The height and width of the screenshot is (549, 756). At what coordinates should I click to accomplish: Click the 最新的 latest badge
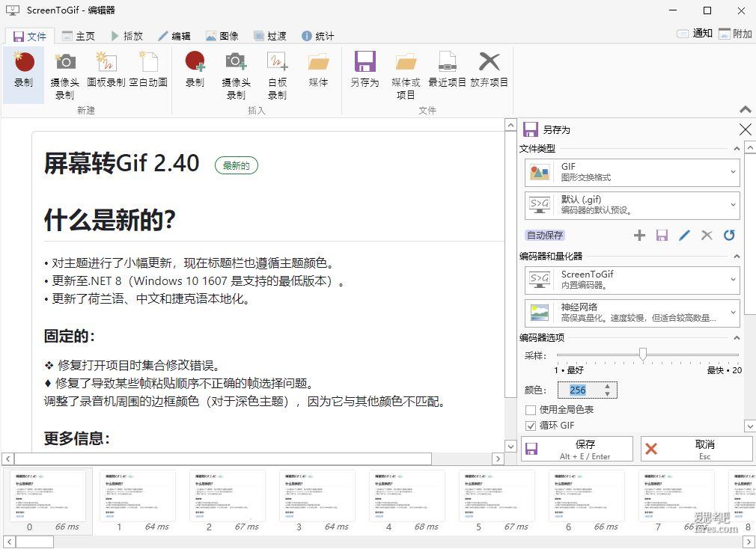coord(237,165)
